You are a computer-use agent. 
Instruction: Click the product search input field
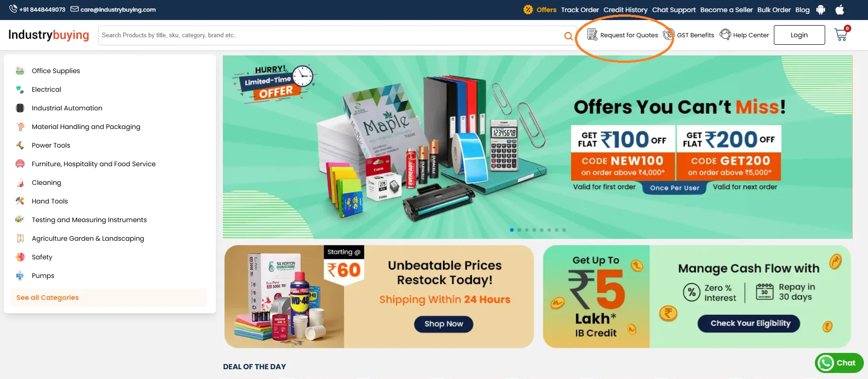coord(331,35)
